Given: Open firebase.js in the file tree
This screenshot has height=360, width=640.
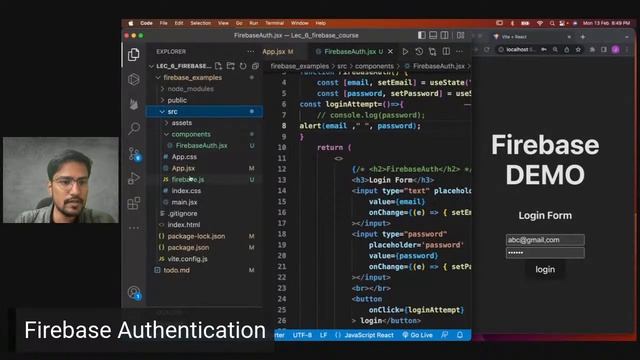Looking at the screenshot, I should 188,179.
